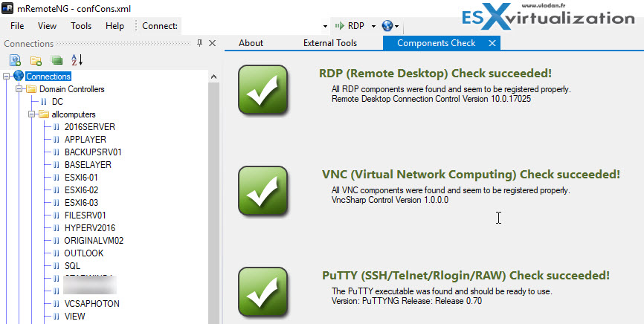Click the View connections green screens icon
The height and width of the screenshot is (324, 644).
57,60
